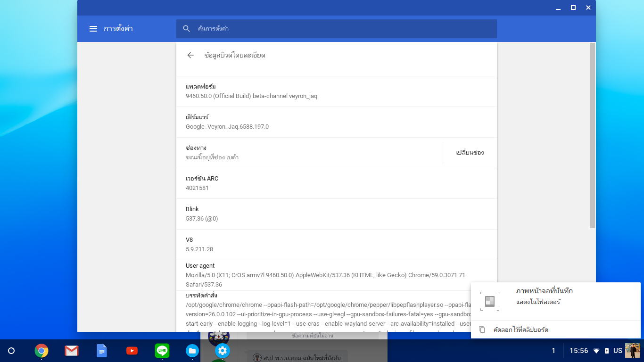The image size is (644, 362).
Task: Open the launcher circle on shelf
Action: point(12,351)
